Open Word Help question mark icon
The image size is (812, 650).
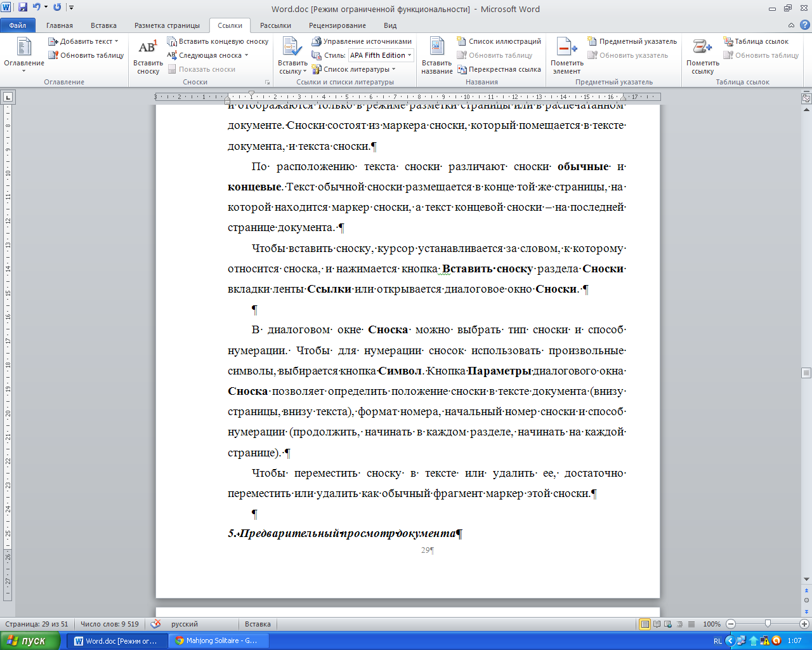804,25
